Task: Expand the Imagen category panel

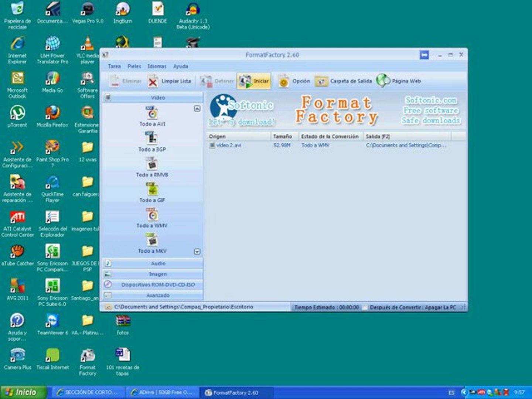Action: 153,274
